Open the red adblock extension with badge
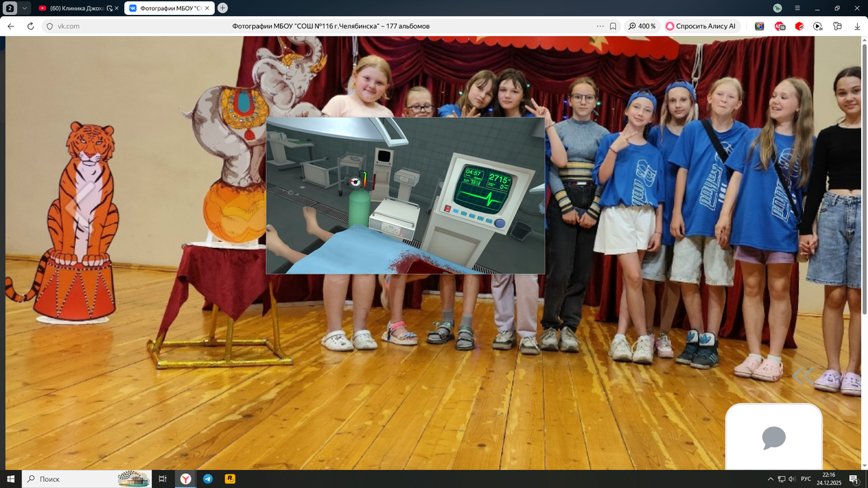This screenshot has width=868, height=488. (x=780, y=26)
